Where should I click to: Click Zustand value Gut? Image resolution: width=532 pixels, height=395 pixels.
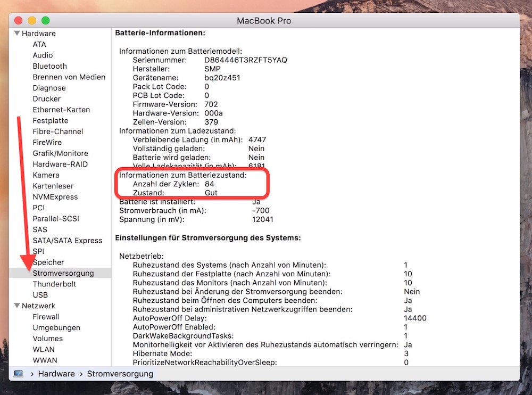[211, 193]
